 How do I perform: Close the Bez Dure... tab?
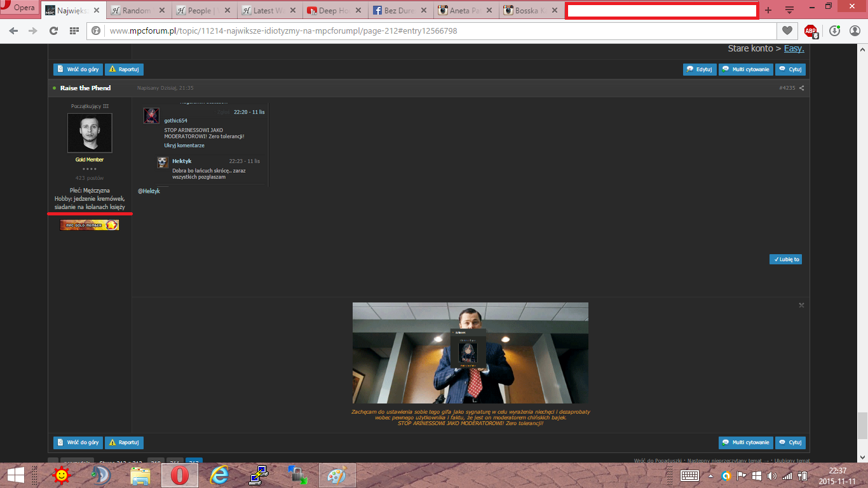click(423, 11)
